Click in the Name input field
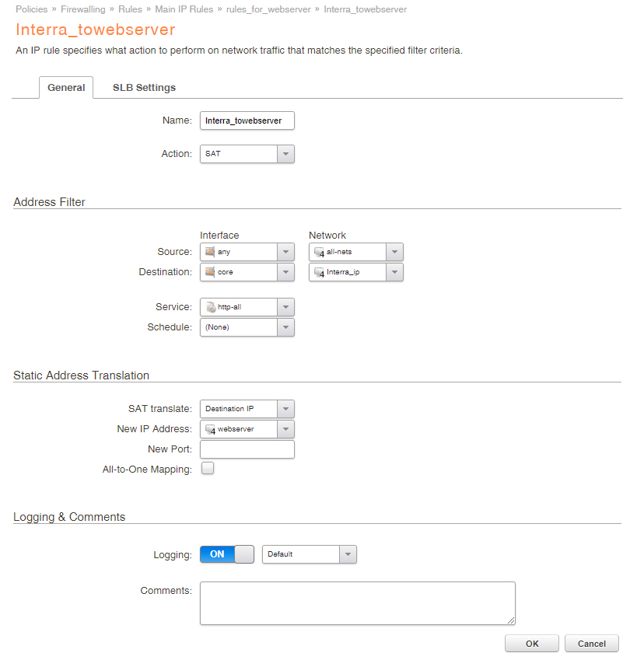 (247, 120)
